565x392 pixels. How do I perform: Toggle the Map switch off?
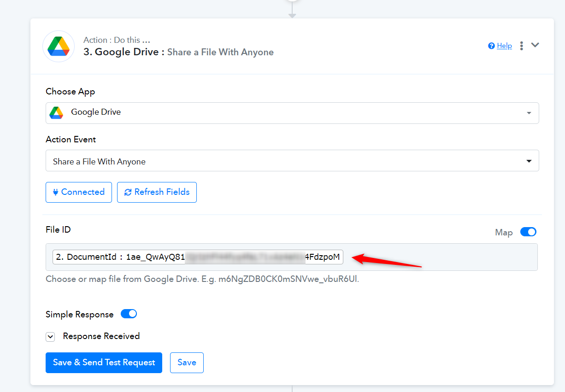coord(528,232)
